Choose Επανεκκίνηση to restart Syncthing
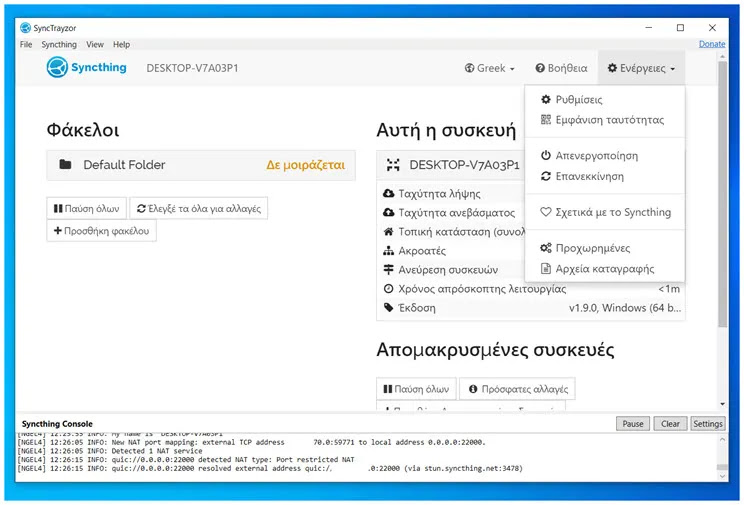This screenshot has height=505, width=744. (604, 176)
